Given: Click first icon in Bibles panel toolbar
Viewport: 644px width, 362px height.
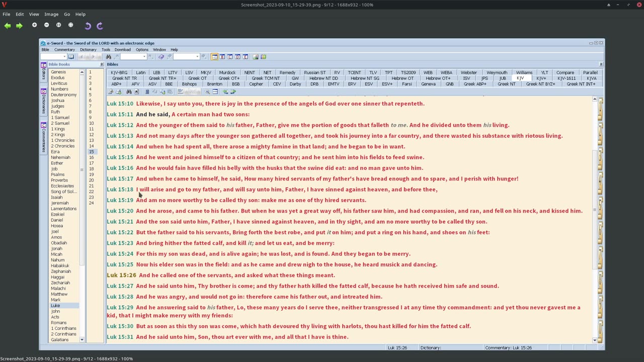Looking at the screenshot, I should [110, 92].
